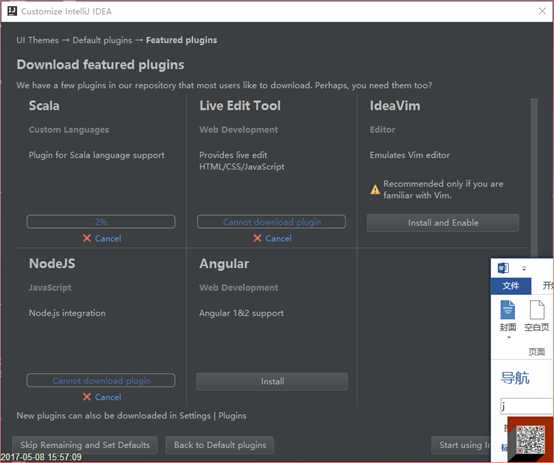Go Back to Default plugins
Image resolution: width=554 pixels, height=463 pixels.
coord(220,445)
